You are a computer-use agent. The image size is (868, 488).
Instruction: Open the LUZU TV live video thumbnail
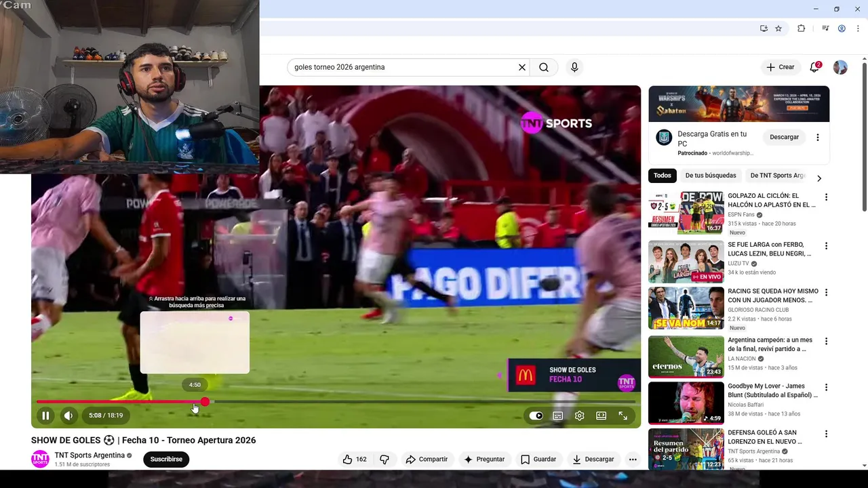[x=686, y=262]
